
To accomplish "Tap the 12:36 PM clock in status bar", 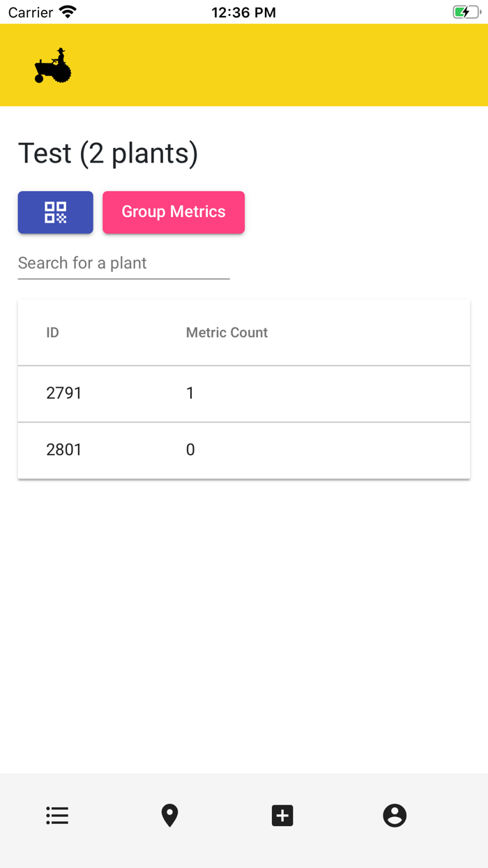I will [243, 13].
